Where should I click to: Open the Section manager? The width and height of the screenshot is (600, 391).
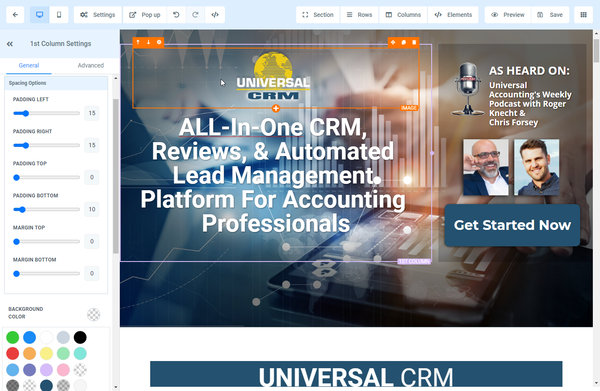pyautogui.click(x=318, y=15)
